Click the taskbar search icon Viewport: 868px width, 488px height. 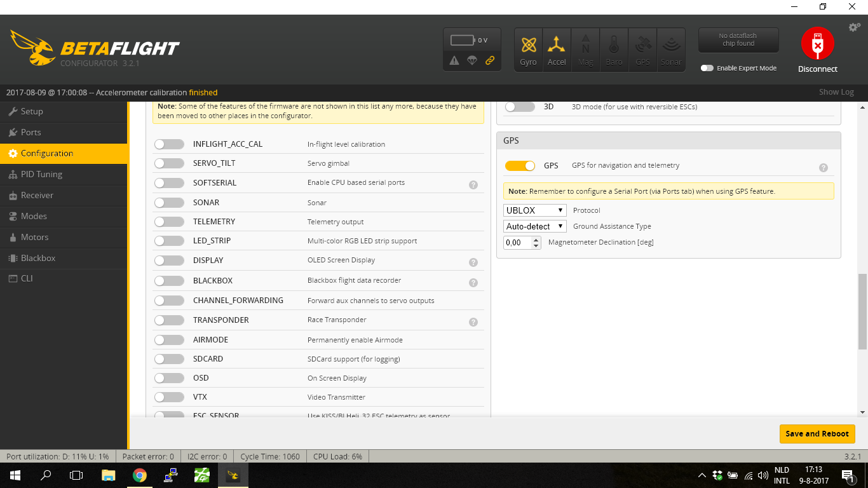46,475
